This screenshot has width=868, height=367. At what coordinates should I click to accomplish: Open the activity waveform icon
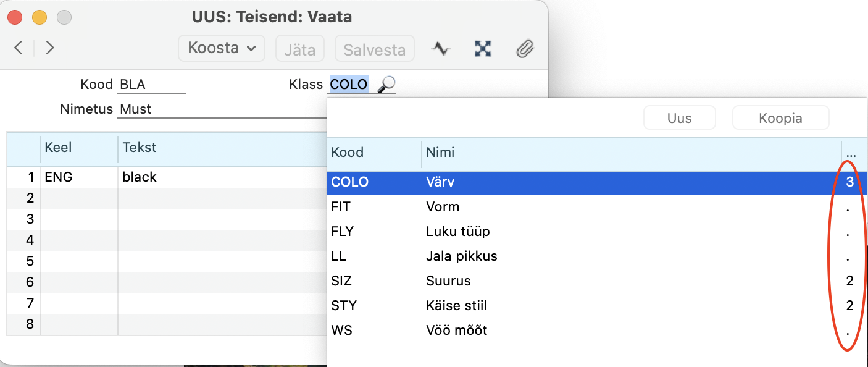441,48
